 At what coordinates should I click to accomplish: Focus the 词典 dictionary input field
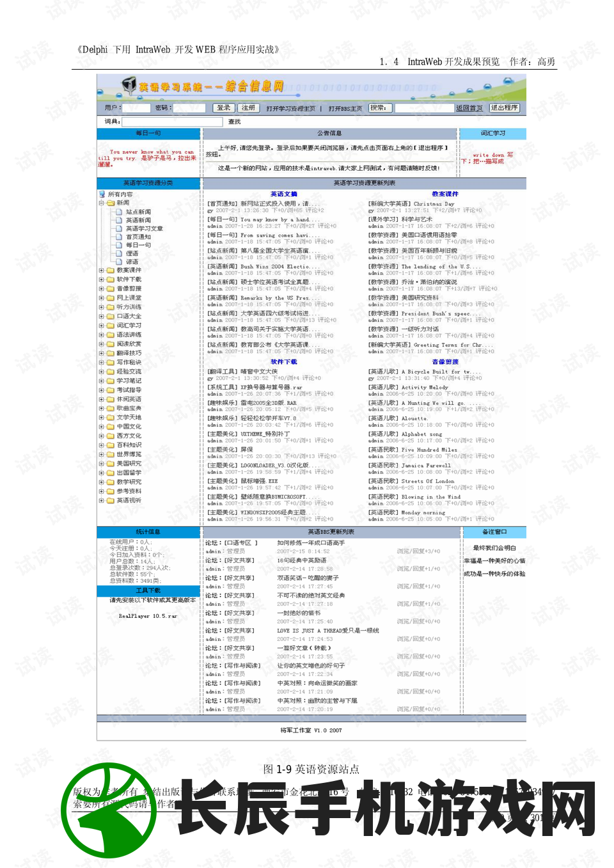click(173, 122)
